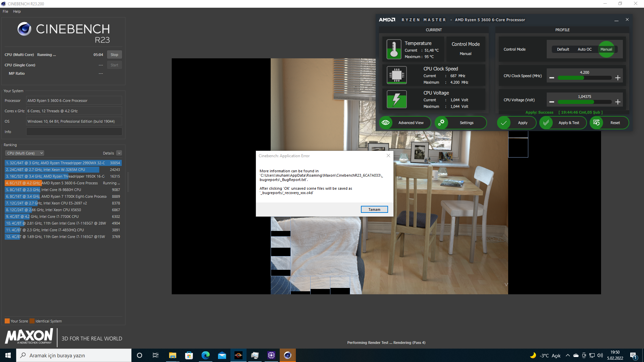Click the gears icon beside Settings
The image size is (644, 362).
pyautogui.click(x=441, y=123)
